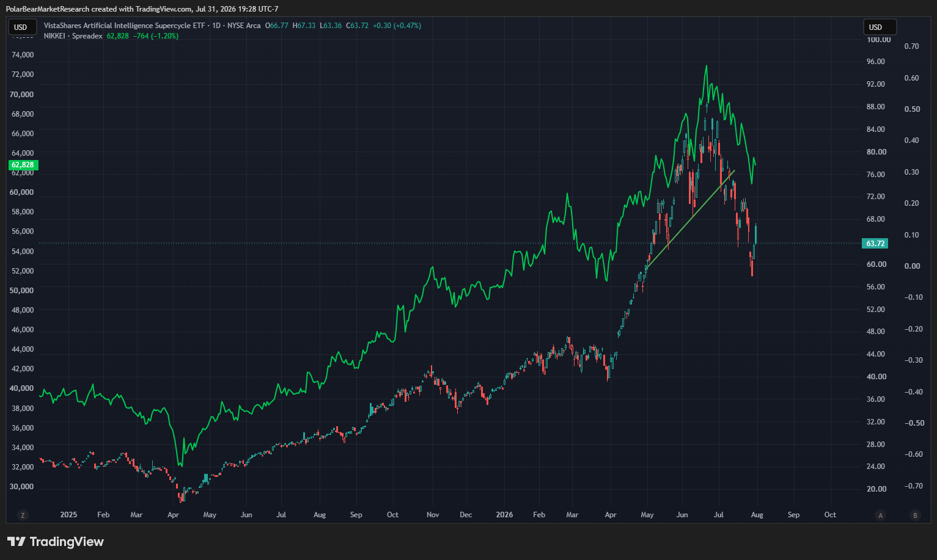Click the green 62,828 price label
This screenshot has height=560, width=937.
(x=23, y=165)
